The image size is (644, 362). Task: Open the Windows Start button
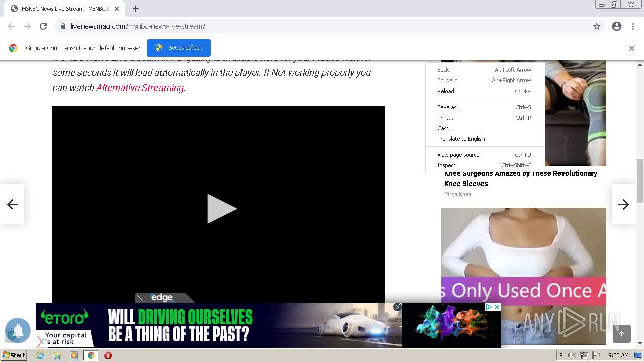[14, 355]
